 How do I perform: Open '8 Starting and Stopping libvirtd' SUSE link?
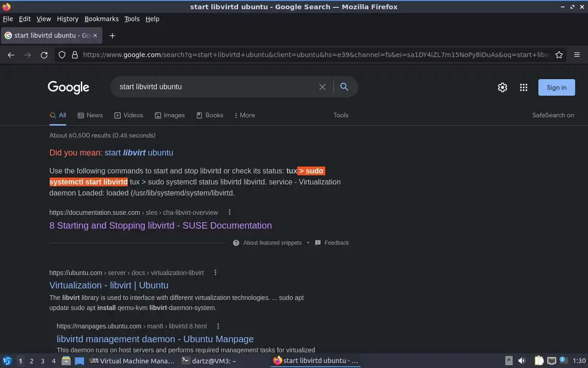tap(160, 225)
